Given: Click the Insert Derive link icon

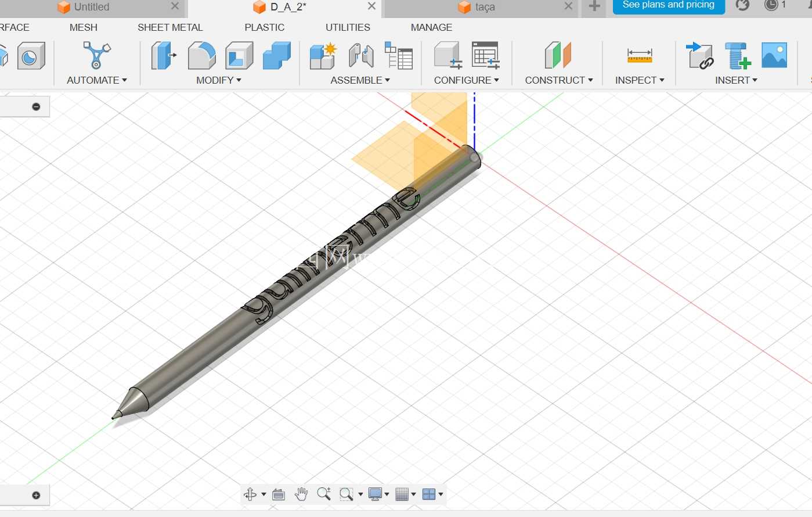Looking at the screenshot, I should pyautogui.click(x=699, y=56).
